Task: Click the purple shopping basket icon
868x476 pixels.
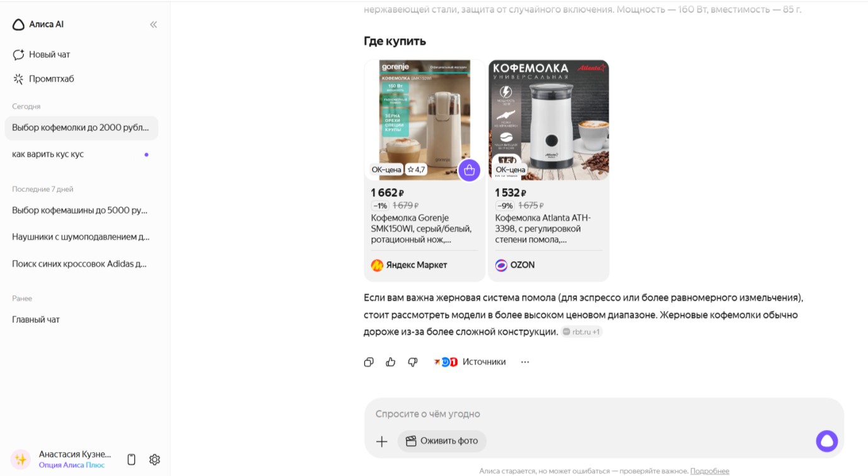Action: (x=469, y=170)
